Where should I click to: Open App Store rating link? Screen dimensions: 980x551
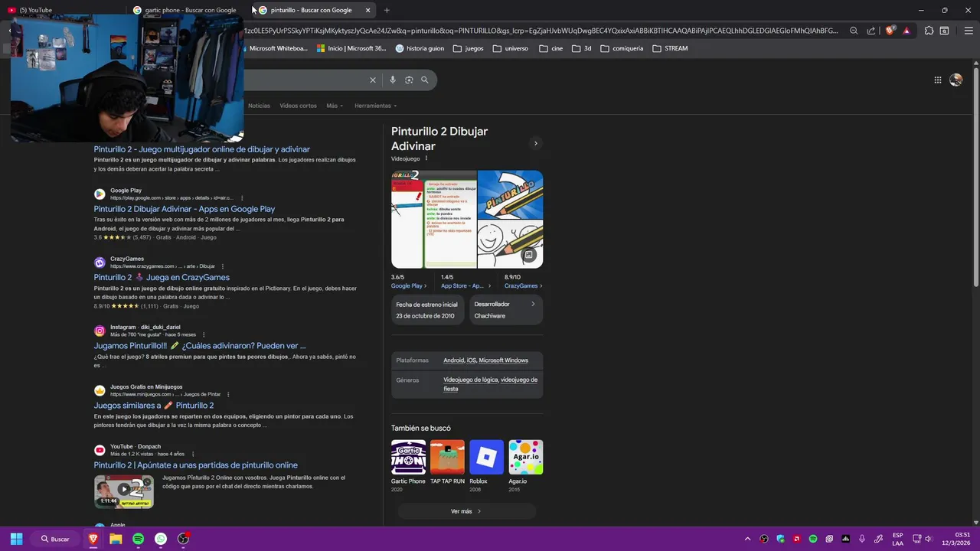pos(465,286)
